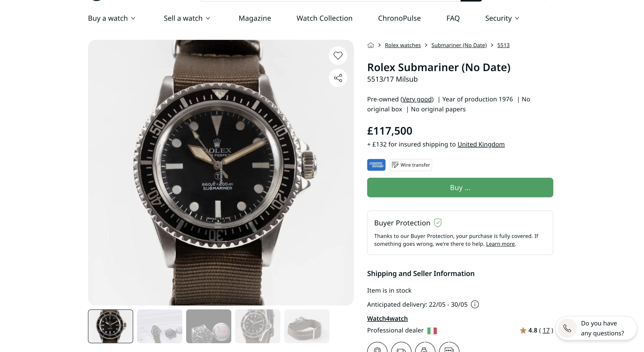Click the green Buy button
The image size is (644, 352).
[460, 187]
